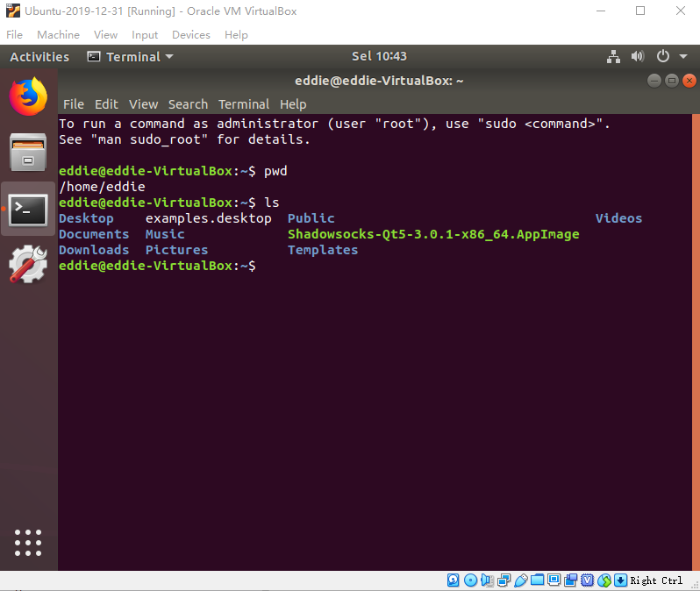Open the VirtualBox Help menu
The width and height of the screenshot is (700, 591).
(236, 34)
